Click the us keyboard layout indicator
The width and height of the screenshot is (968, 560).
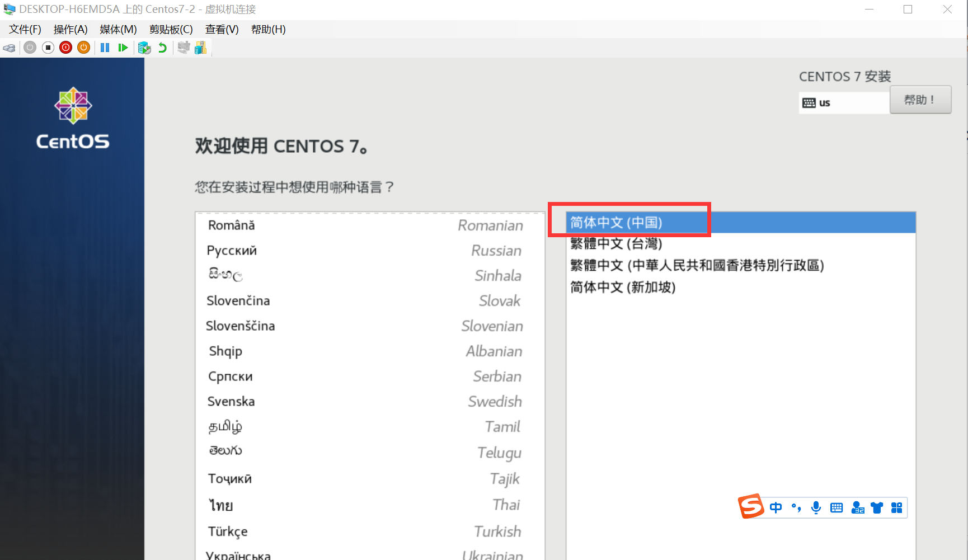click(x=844, y=103)
